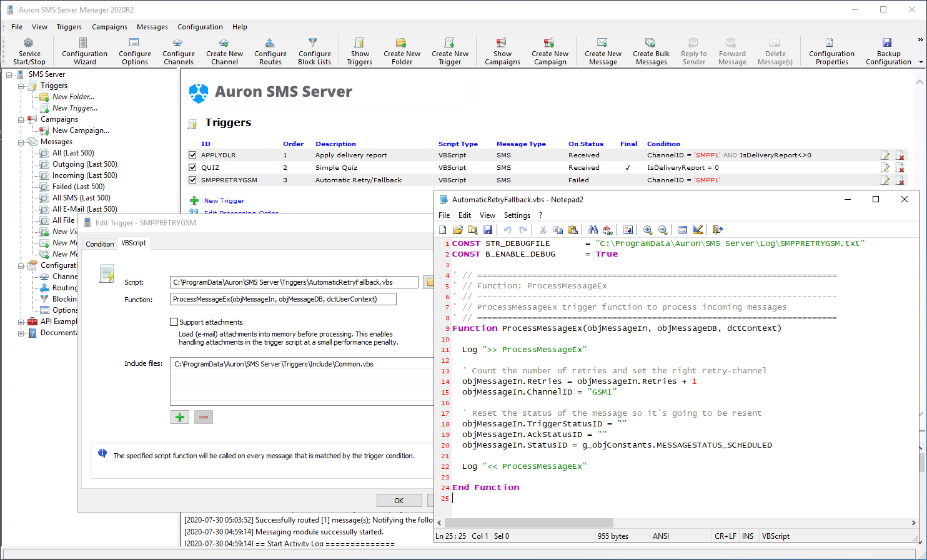The width and height of the screenshot is (927, 560).
Task: Click the Save icon in Notepad2
Action: 488,230
